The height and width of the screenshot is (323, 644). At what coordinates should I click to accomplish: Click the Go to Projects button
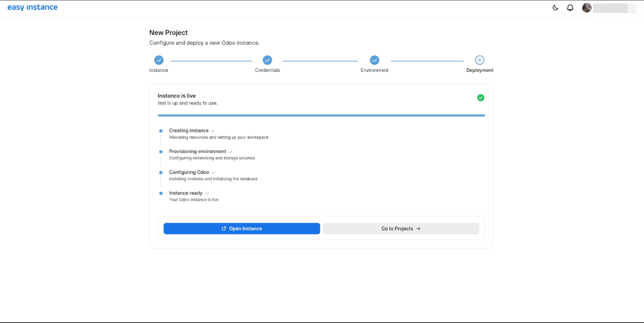coord(401,229)
